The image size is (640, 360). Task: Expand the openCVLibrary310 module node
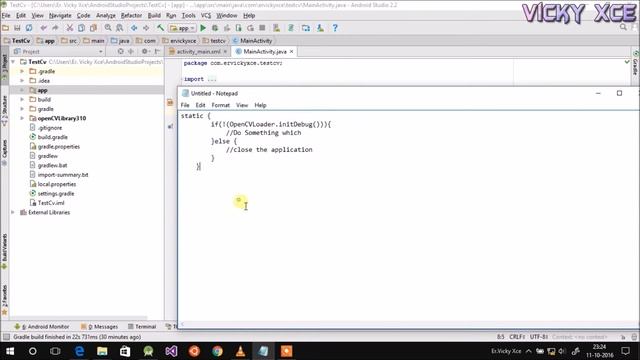(22, 118)
